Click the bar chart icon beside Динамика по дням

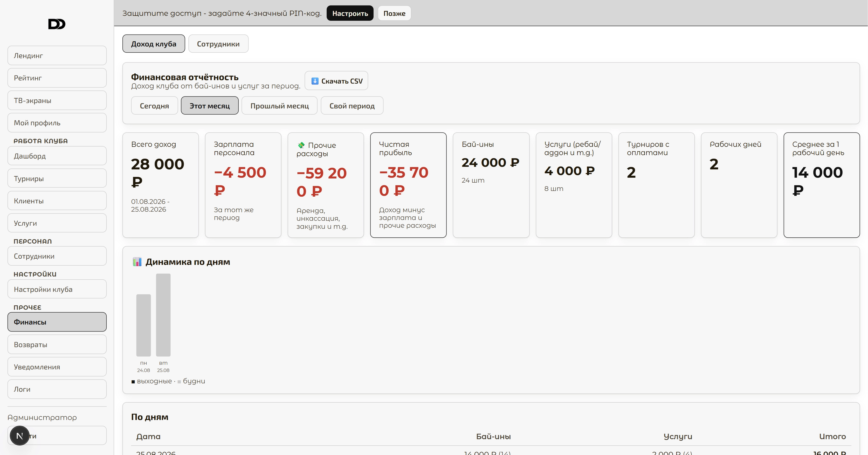(x=137, y=262)
